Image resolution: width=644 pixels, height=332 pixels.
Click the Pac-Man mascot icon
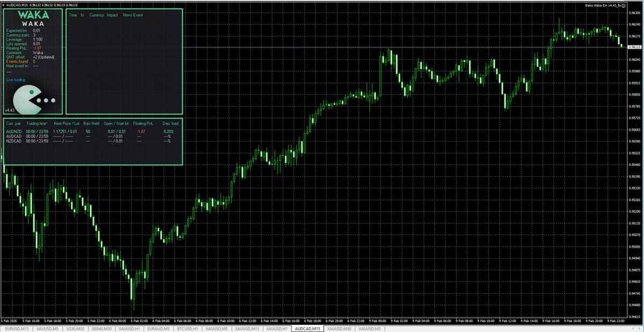pos(27,98)
